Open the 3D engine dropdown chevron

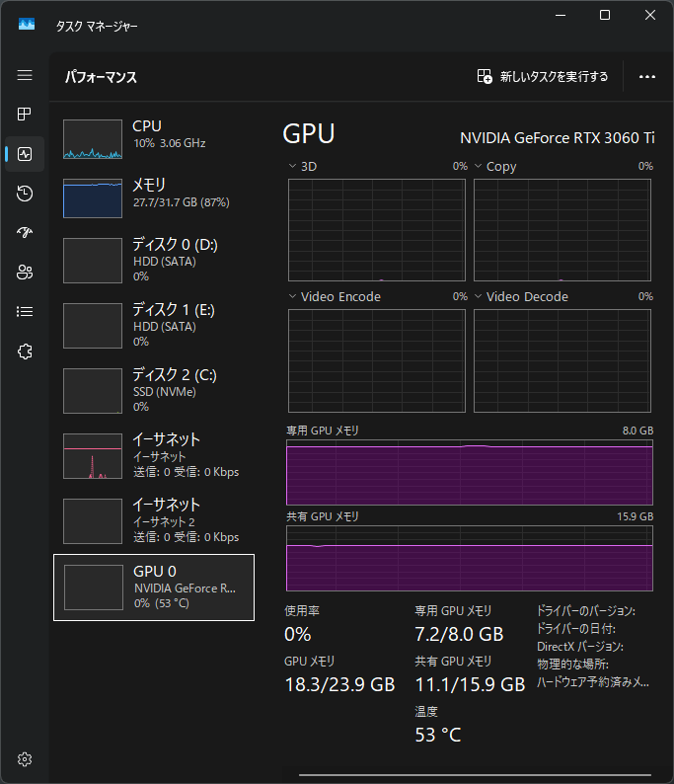(x=292, y=166)
